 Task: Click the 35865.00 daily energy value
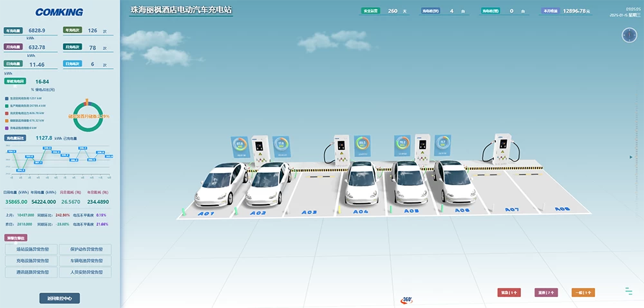tap(17, 202)
